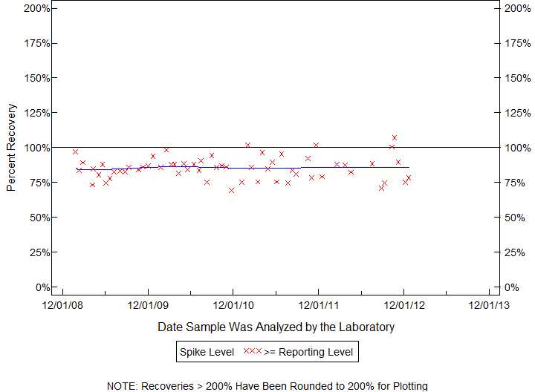Image resolution: width=535 pixels, height=392 pixels.
Task: Click the red X markers in the legend
Action: click(253, 351)
